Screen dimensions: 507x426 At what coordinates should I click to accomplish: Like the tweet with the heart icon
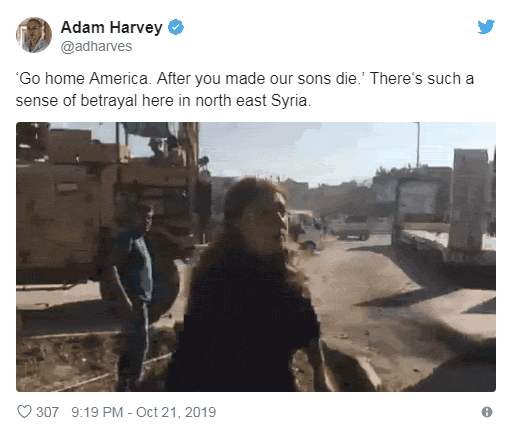(24, 412)
